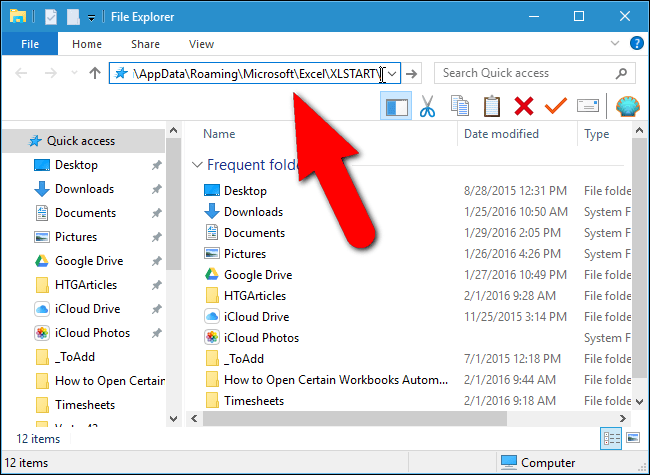The image size is (650, 475).
Task: Click the Back navigation arrow
Action: (21, 73)
